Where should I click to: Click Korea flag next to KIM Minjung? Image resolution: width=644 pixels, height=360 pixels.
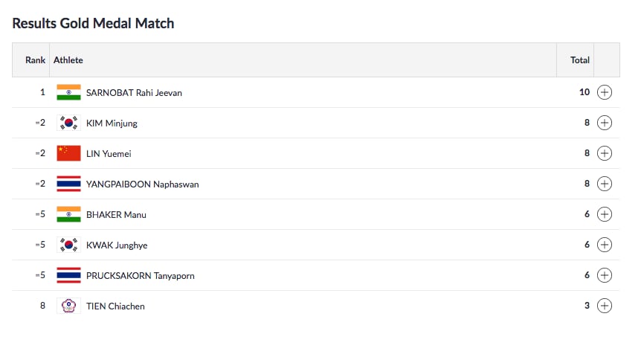click(x=68, y=123)
